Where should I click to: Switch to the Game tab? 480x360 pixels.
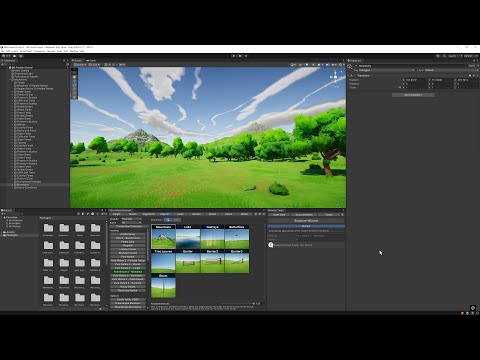click(91, 61)
